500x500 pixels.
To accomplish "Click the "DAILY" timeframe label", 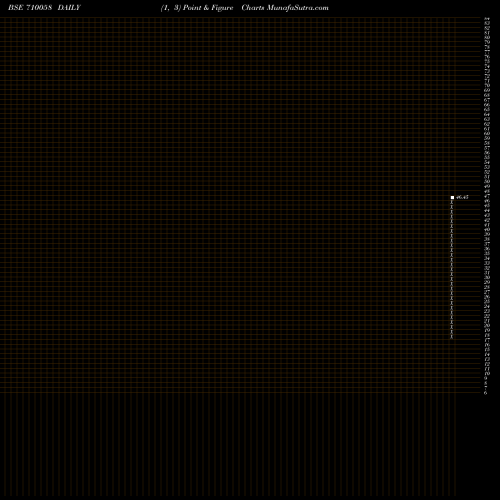I will tap(69, 8).
